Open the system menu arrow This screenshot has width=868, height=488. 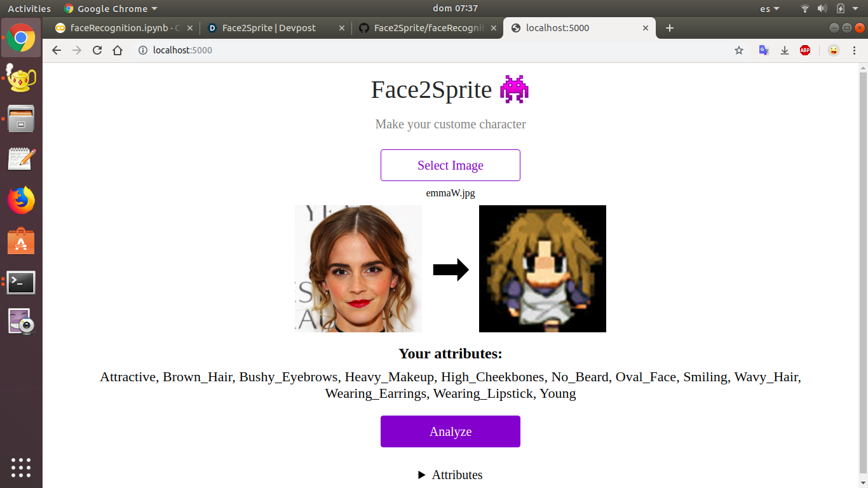pyautogui.click(x=857, y=8)
